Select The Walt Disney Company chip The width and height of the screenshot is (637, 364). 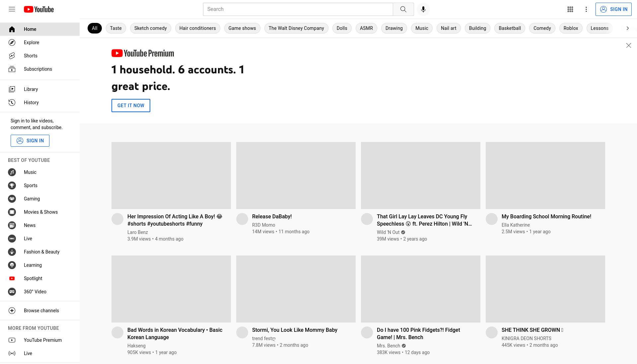tap(296, 28)
